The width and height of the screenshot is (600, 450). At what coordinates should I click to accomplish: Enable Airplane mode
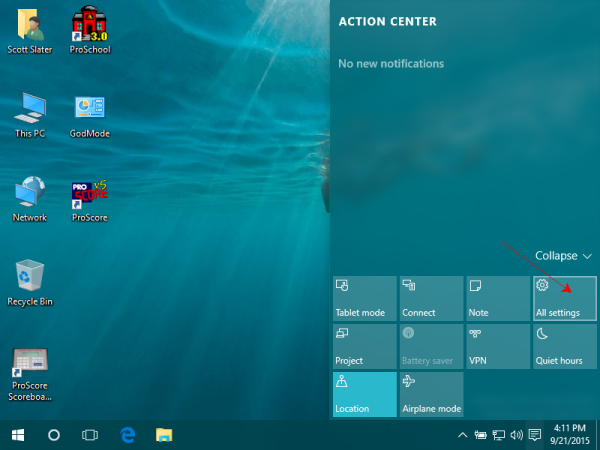click(x=431, y=395)
